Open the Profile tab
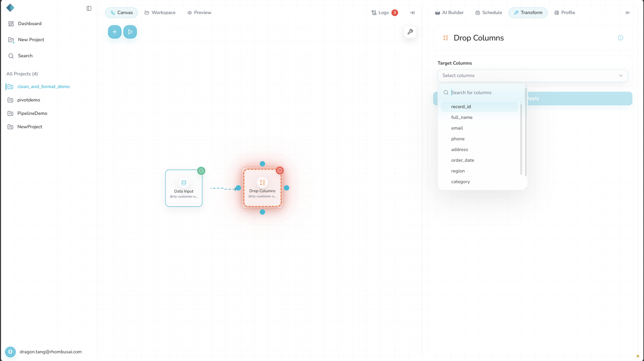Viewport: 644px width, 361px height. coord(565,13)
